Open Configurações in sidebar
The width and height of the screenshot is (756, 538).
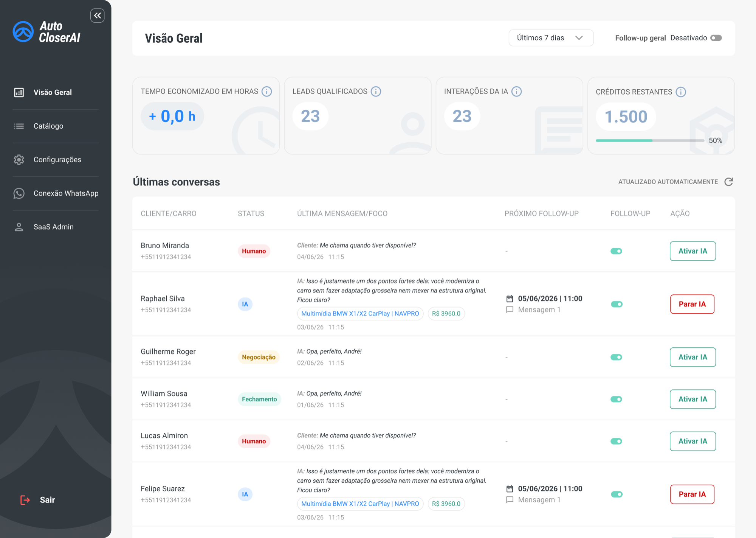56,160
